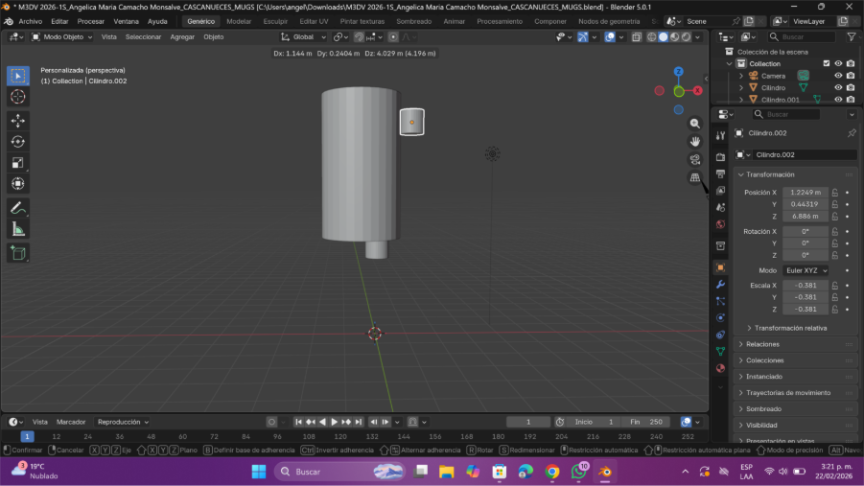Select the Move tool in the toolbar
The width and height of the screenshot is (864, 486).
click(x=18, y=120)
